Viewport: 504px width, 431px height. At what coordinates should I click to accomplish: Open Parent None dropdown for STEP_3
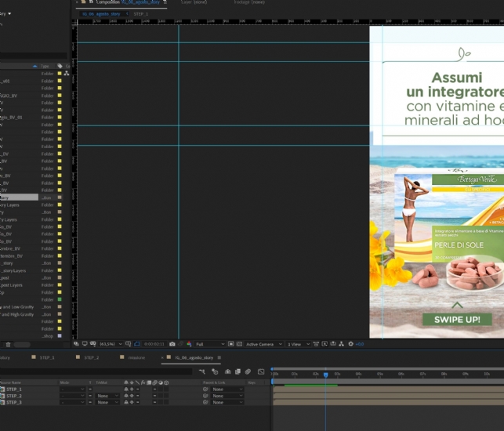coord(227,402)
